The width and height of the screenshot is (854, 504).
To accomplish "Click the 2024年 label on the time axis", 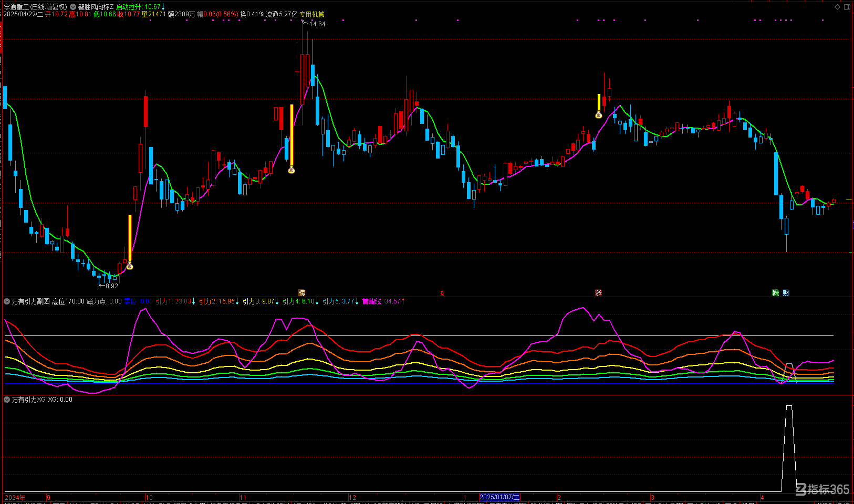I will coord(15,497).
